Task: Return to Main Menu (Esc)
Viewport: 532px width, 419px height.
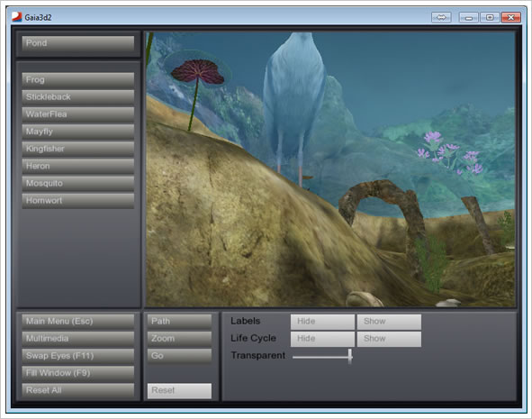Action: pos(78,322)
